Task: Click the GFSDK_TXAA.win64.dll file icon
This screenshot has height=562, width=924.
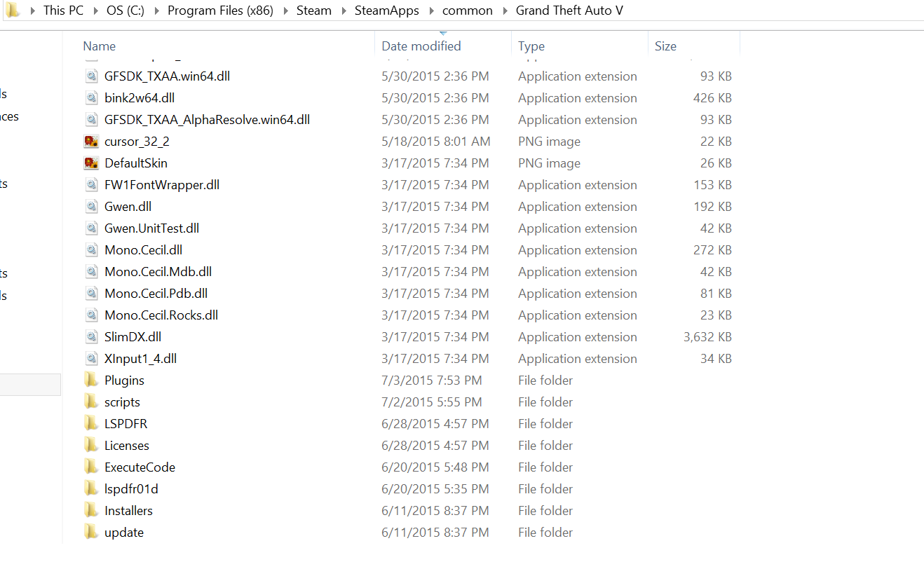Action: (91, 76)
